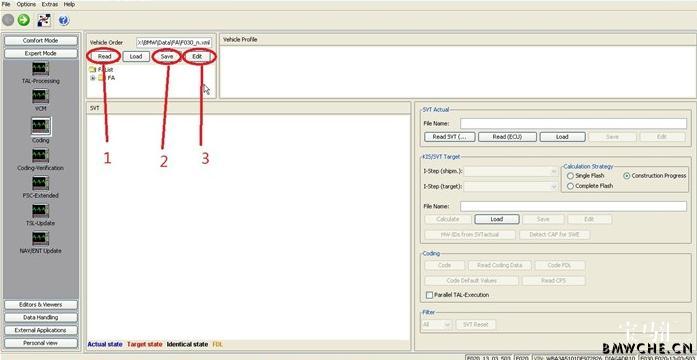Click the green forward arrow toolbar icon
Viewport: 697px width, 360px height.
(24, 20)
